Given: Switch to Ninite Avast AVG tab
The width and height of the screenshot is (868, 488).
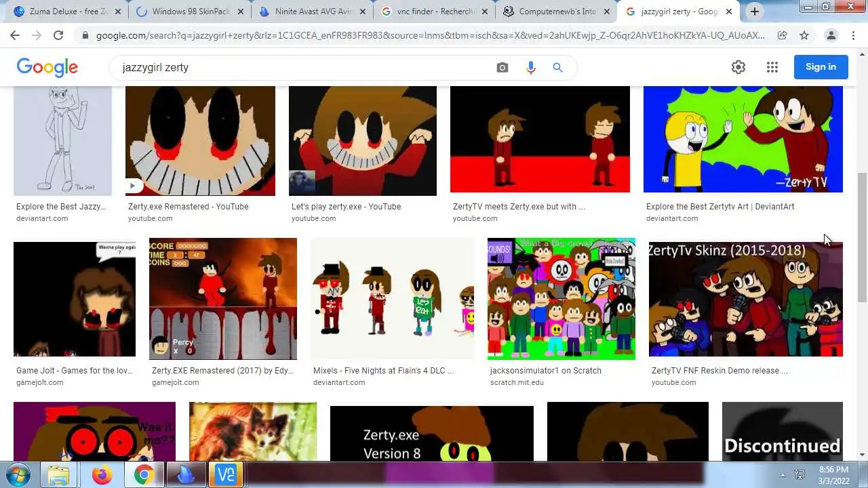Looking at the screenshot, I should coord(312,12).
